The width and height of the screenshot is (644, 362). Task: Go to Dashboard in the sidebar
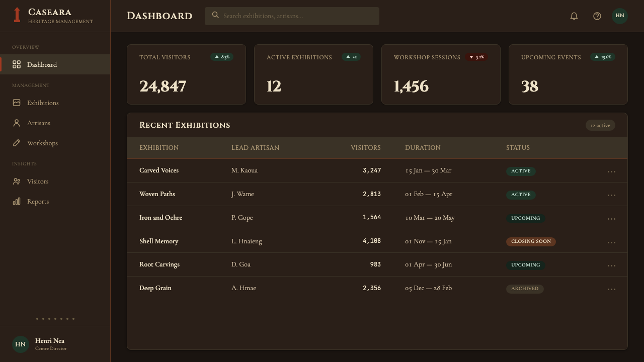tap(55, 64)
